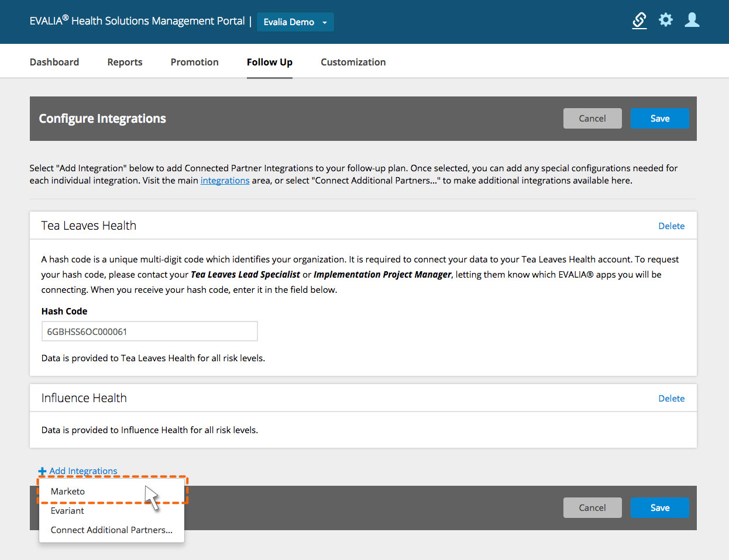Click the Tea Leaves Health section title

(x=89, y=226)
